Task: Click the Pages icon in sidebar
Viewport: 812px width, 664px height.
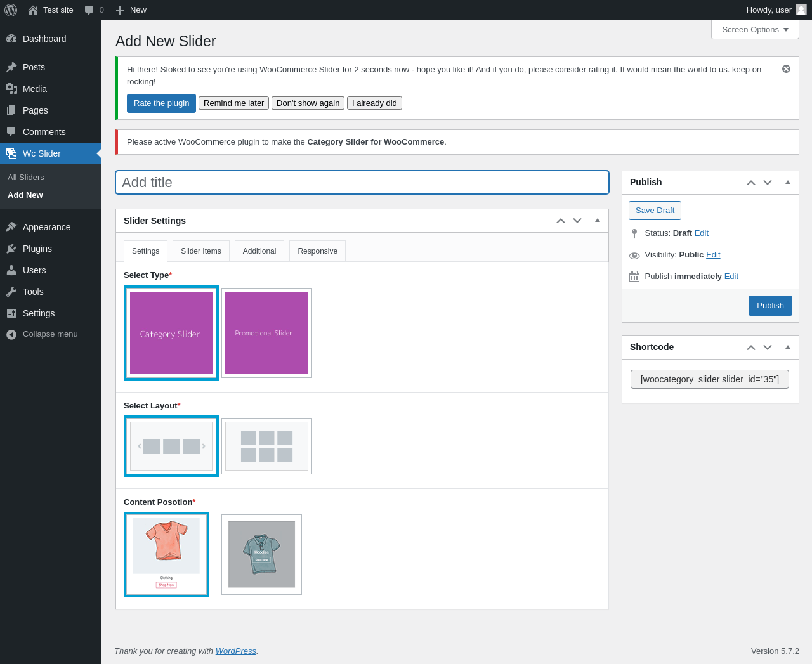Action: [x=11, y=110]
